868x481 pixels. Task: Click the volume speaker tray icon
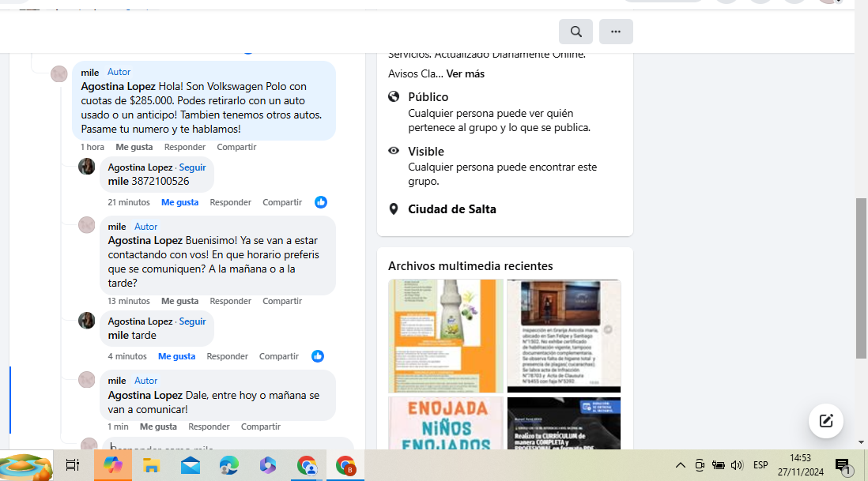[737, 465]
